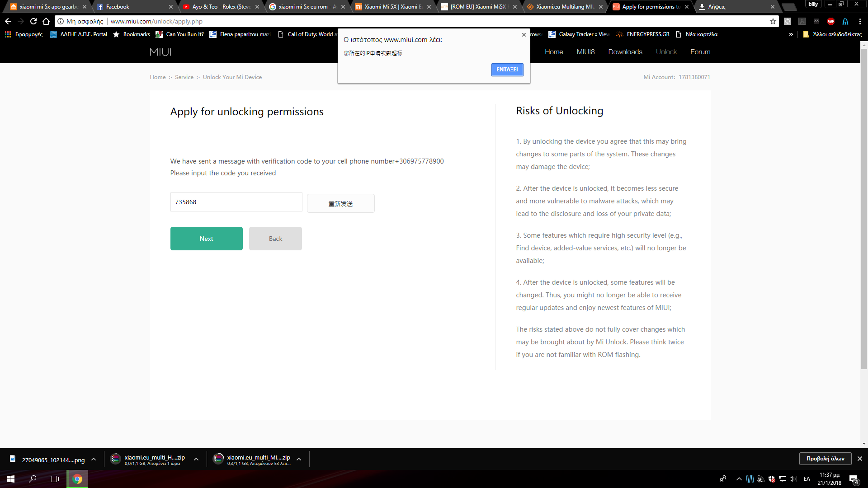Click the verification code input field
The height and width of the screenshot is (488, 868).
click(236, 202)
